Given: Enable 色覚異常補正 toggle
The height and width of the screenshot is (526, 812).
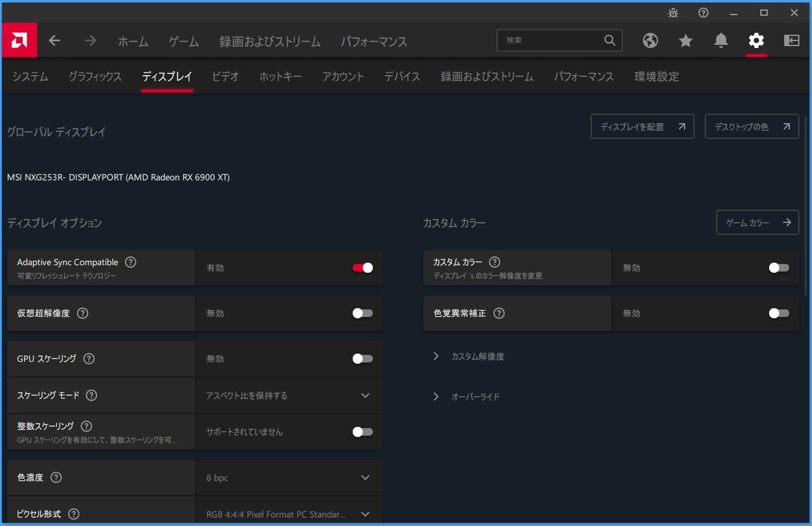Looking at the screenshot, I should 779,313.
